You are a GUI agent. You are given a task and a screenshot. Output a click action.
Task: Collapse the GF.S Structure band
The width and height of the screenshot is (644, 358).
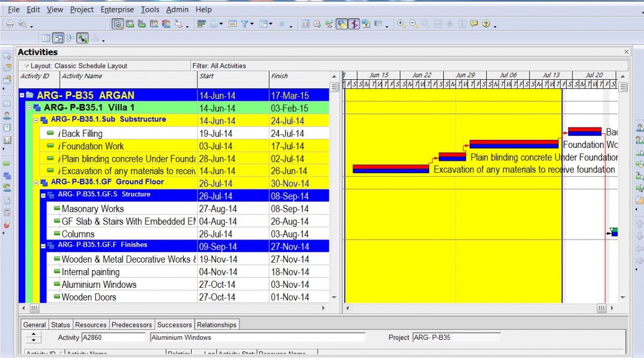pos(43,195)
